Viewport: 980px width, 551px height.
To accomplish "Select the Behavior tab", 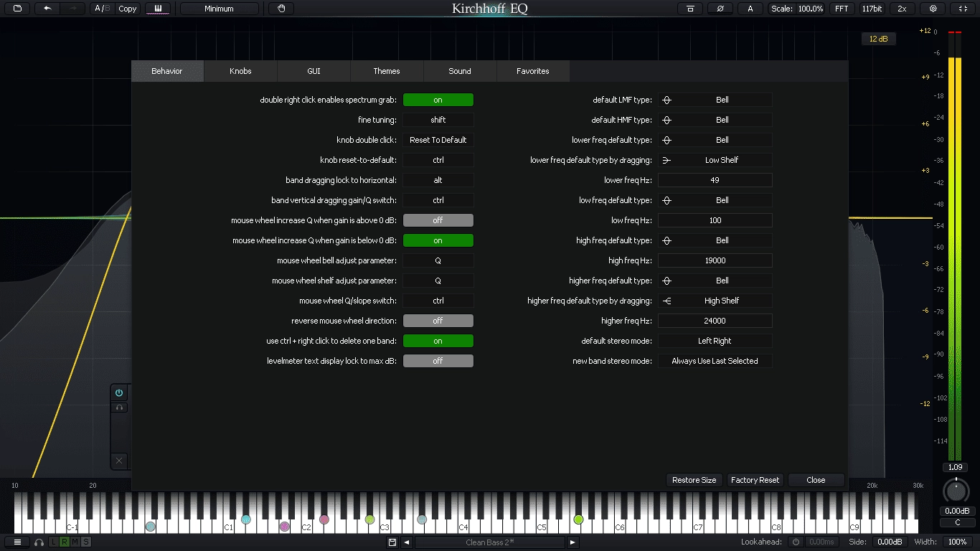I will click(167, 71).
